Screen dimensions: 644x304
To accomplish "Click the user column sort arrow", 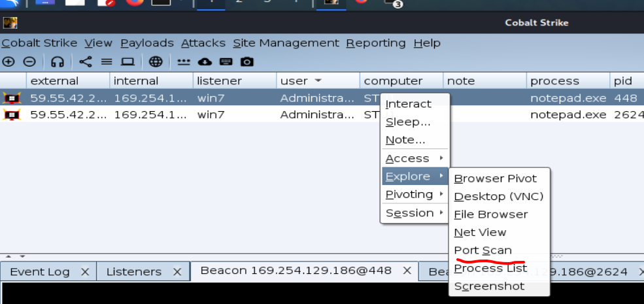I will [318, 81].
